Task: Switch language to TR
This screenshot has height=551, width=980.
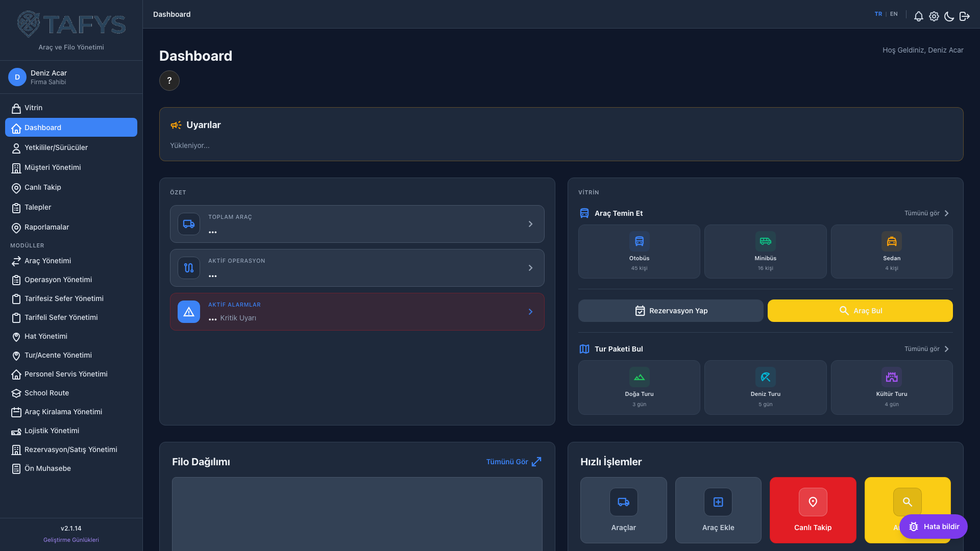Action: tap(878, 14)
